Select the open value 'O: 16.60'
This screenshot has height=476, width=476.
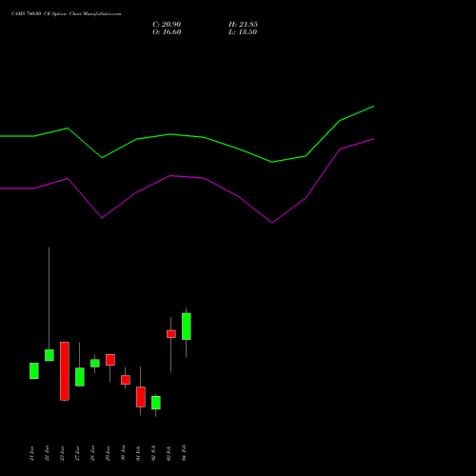[167, 32]
